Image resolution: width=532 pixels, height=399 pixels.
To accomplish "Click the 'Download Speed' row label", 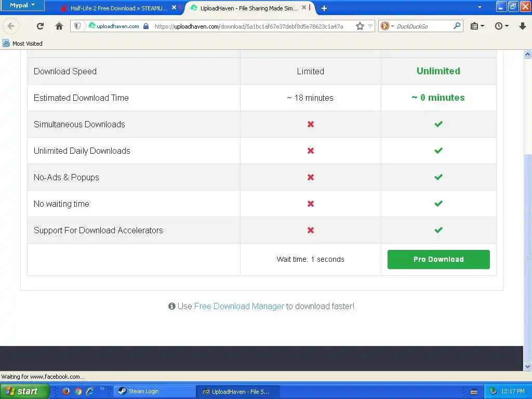I will [x=65, y=71].
